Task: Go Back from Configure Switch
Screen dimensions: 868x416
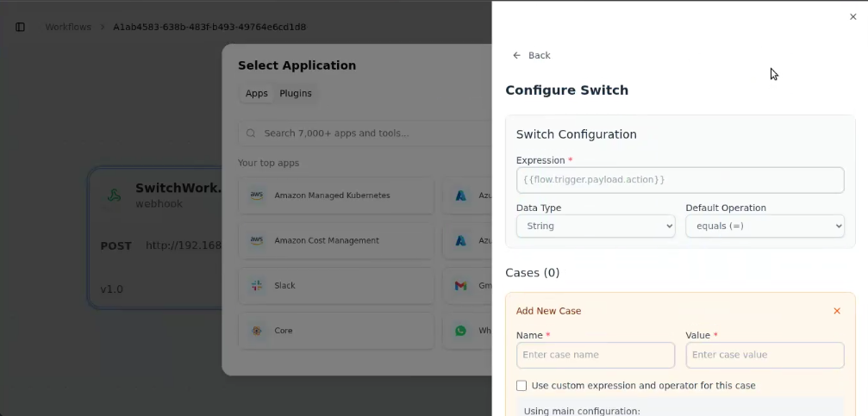Action: click(532, 55)
